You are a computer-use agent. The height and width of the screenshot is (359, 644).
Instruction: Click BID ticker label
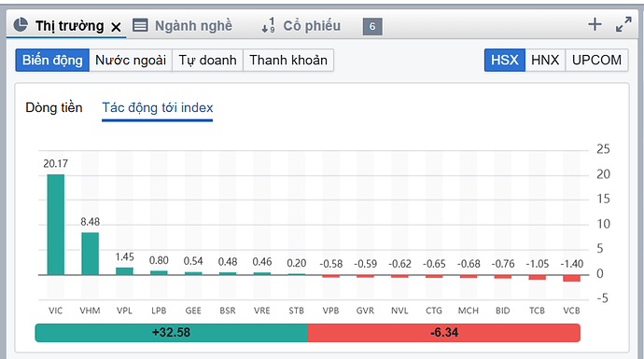[503, 311]
